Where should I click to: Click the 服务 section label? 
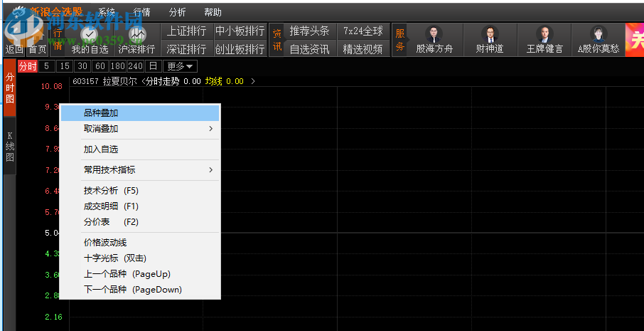(399, 40)
